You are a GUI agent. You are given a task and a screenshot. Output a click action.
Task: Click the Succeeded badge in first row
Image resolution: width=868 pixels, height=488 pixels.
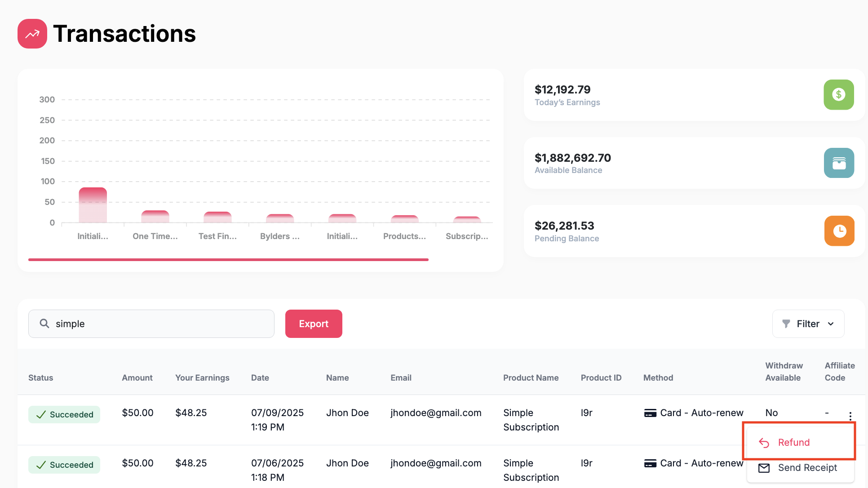point(64,414)
